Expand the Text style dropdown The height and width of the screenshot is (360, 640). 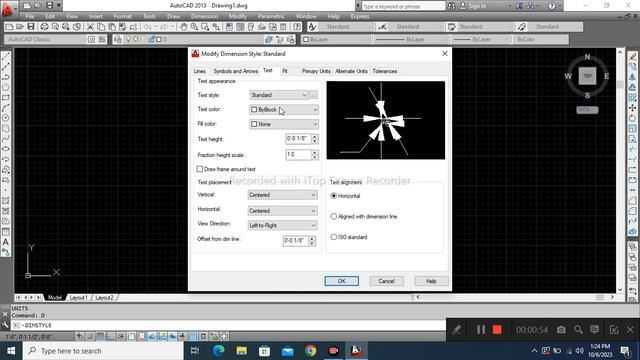[278, 95]
